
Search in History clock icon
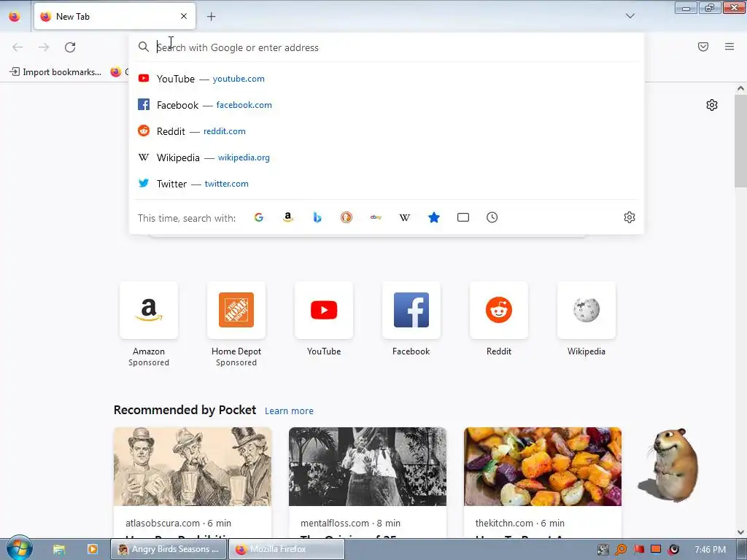pyautogui.click(x=492, y=217)
